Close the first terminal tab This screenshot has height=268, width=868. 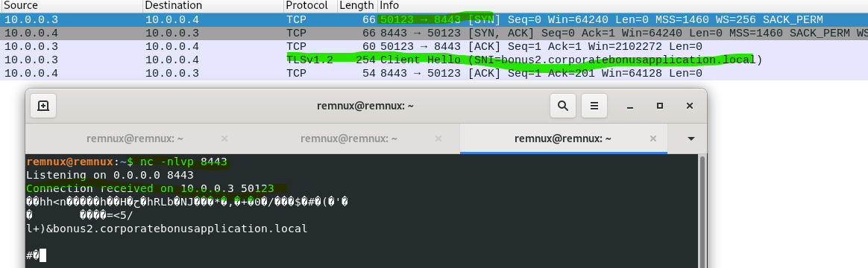pyautogui.click(x=224, y=138)
